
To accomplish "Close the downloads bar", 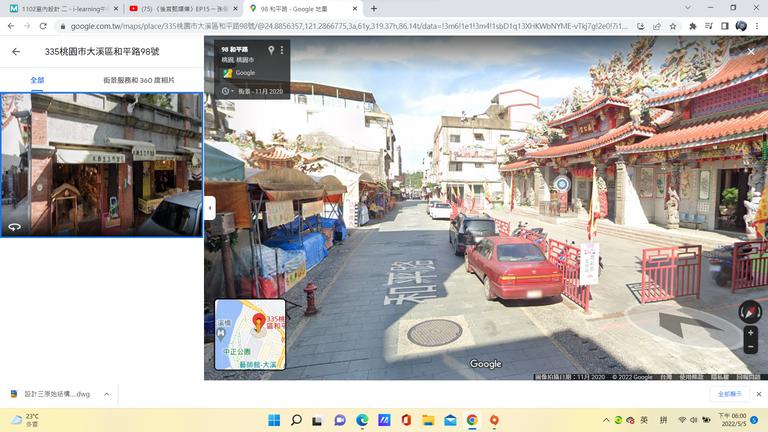I will pos(759,394).
